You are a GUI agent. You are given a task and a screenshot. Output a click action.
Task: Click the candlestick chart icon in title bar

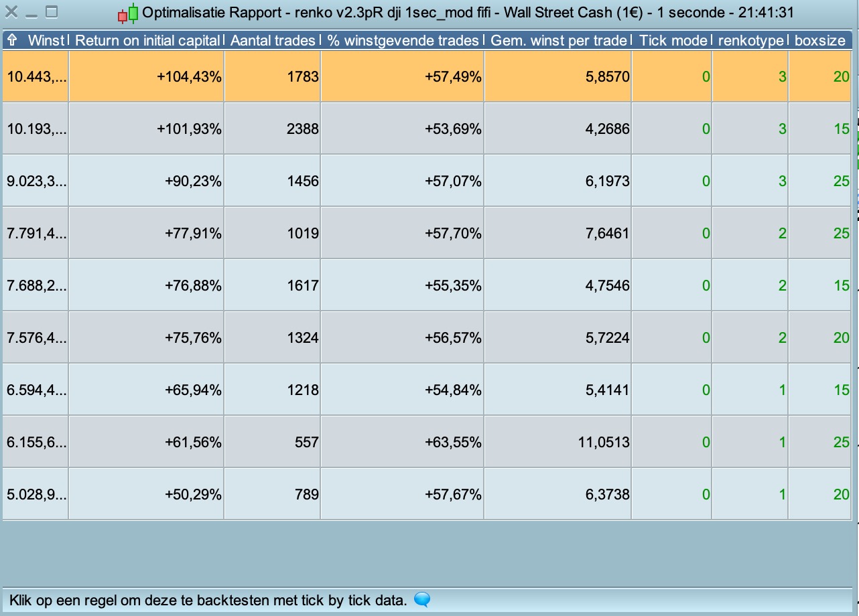[129, 13]
